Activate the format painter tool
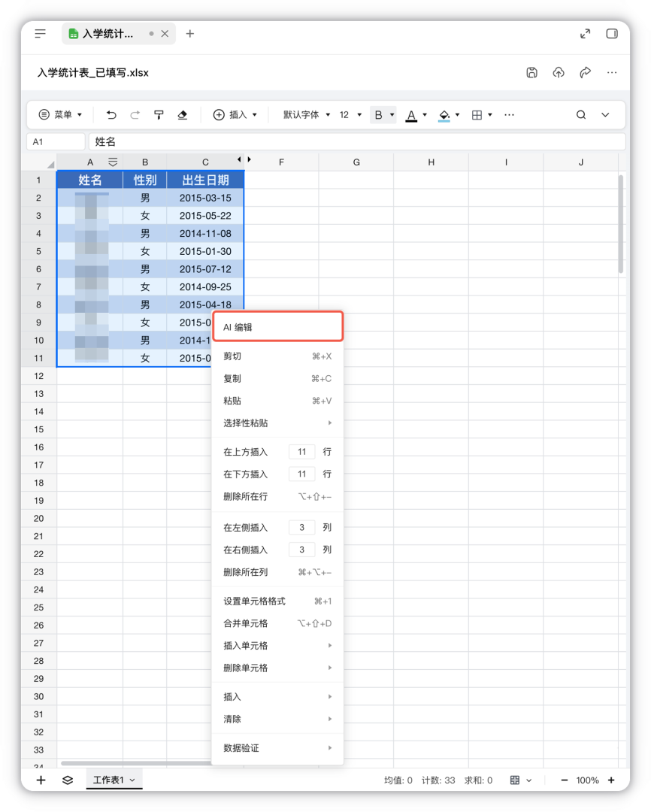Screen dimensions: 651x812 (x=159, y=115)
